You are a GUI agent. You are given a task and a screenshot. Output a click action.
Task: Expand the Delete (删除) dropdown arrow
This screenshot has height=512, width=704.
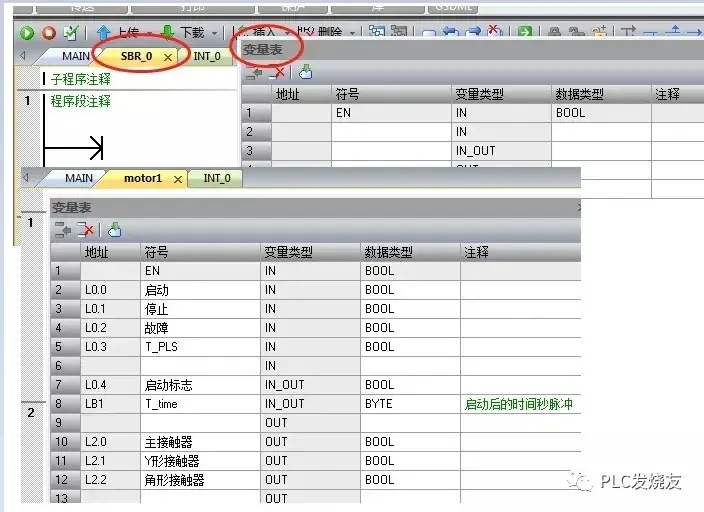pyautogui.click(x=354, y=33)
